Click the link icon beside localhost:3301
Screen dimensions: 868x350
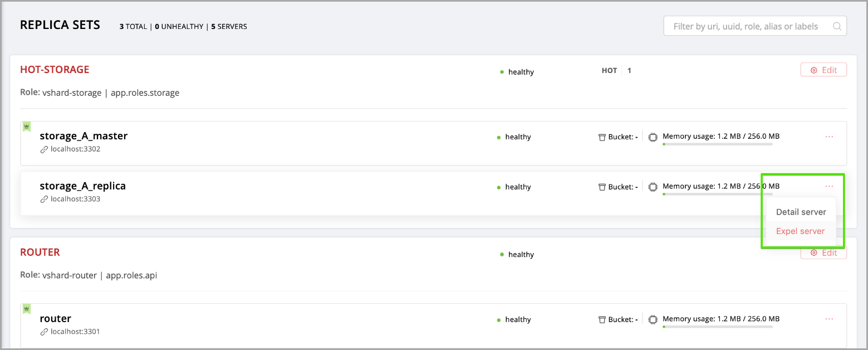pyautogui.click(x=44, y=332)
